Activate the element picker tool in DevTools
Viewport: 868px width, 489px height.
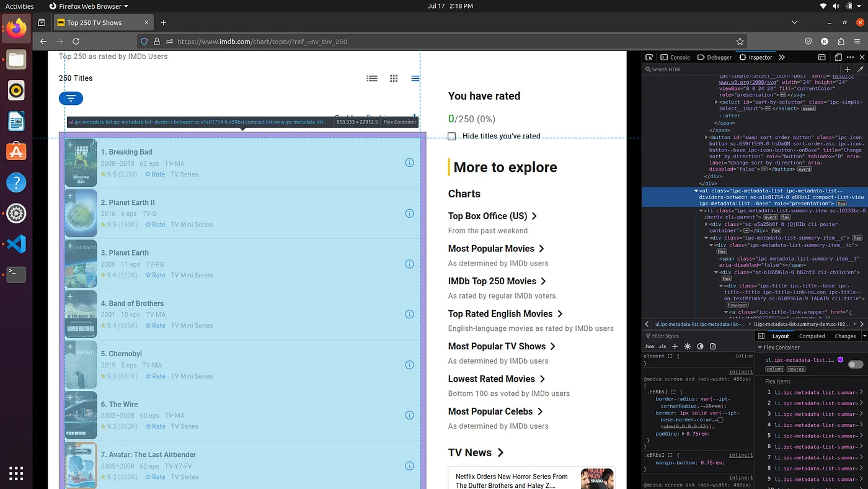[x=649, y=57]
